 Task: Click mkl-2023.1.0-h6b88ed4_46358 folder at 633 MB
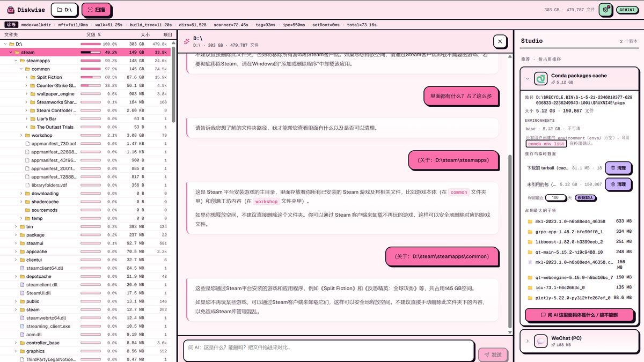(x=579, y=221)
